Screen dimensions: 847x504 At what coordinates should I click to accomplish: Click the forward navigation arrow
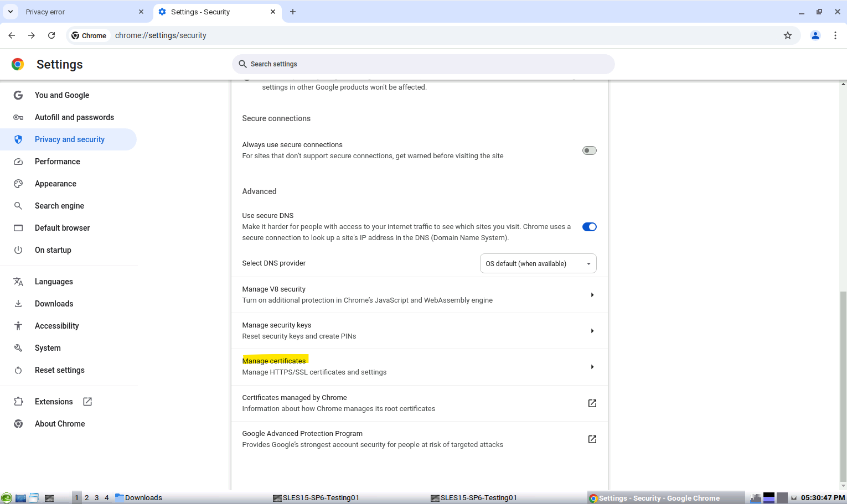32,35
